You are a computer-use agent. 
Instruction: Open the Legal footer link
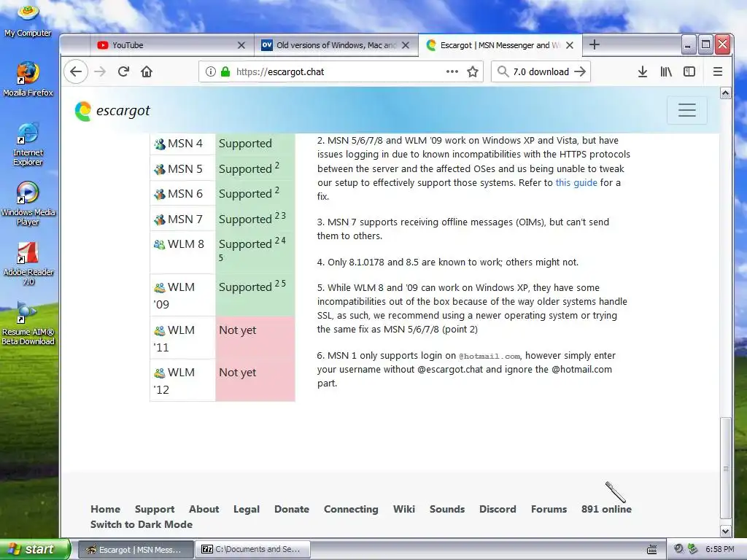tap(247, 509)
